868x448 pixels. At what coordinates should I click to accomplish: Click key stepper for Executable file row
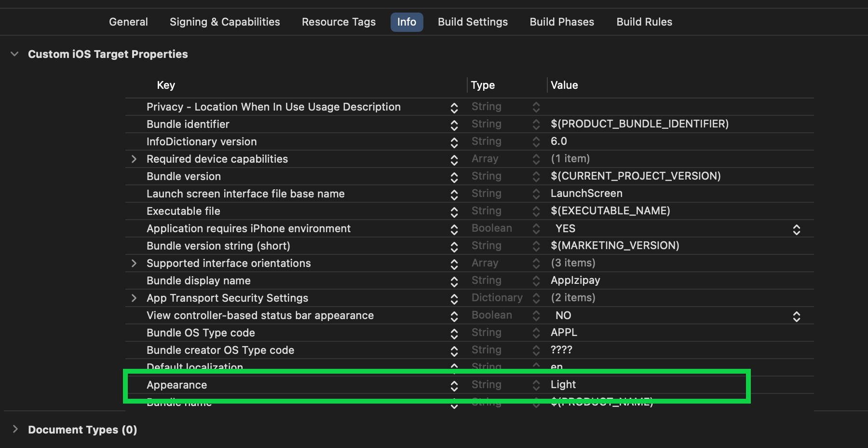pyautogui.click(x=454, y=212)
